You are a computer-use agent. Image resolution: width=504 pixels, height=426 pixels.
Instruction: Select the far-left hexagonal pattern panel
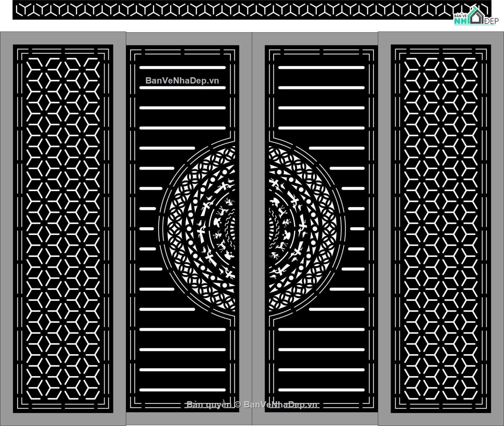(63, 229)
